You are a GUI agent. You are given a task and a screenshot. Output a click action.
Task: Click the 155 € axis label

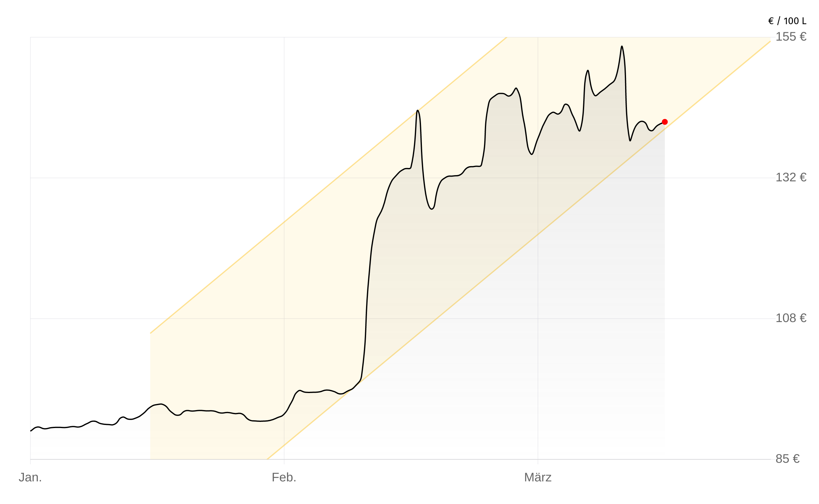tap(791, 37)
